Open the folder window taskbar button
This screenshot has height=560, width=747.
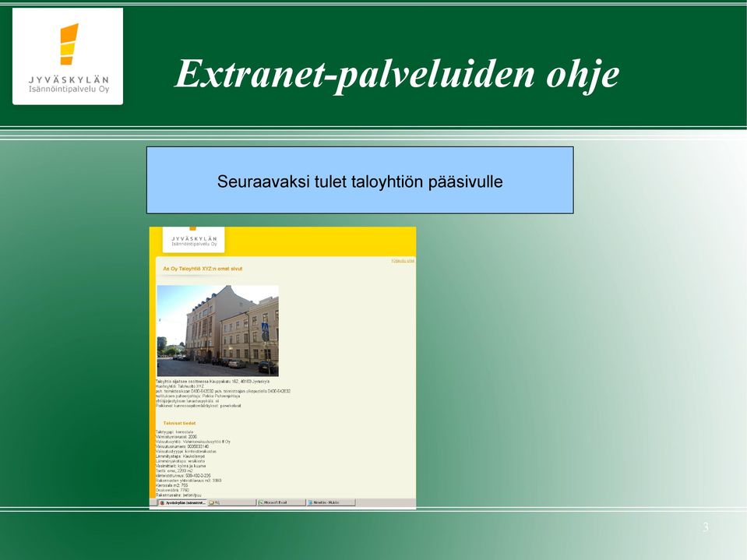pyautogui.click(x=232, y=502)
